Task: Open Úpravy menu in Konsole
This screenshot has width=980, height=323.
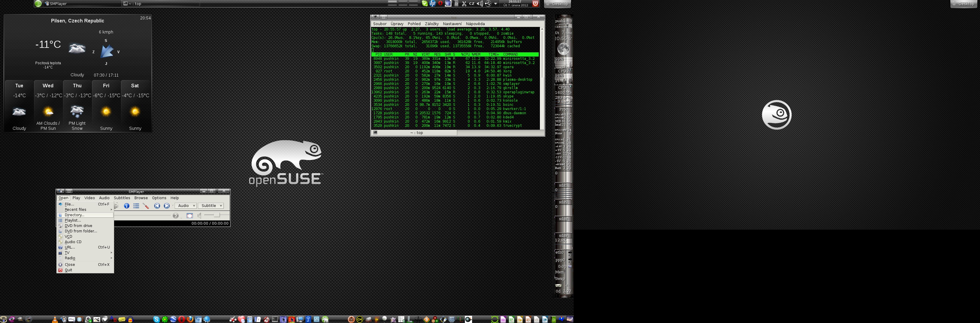Action: coord(397,24)
